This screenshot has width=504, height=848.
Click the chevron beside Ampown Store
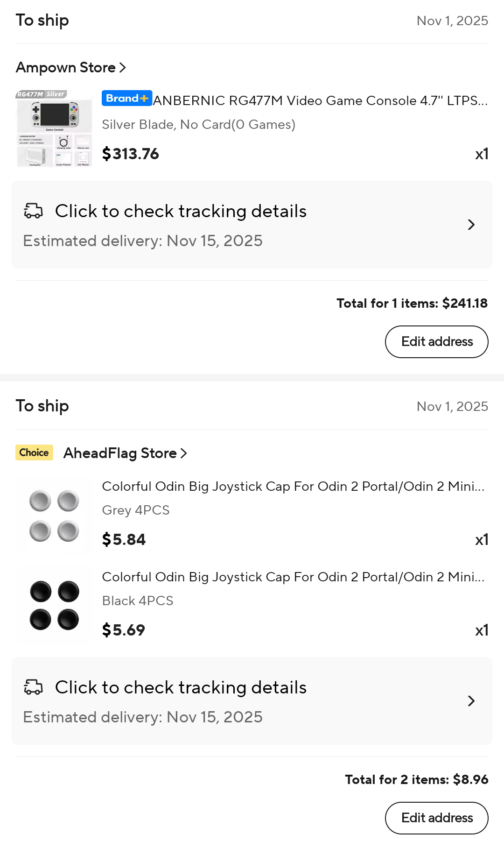click(x=123, y=68)
